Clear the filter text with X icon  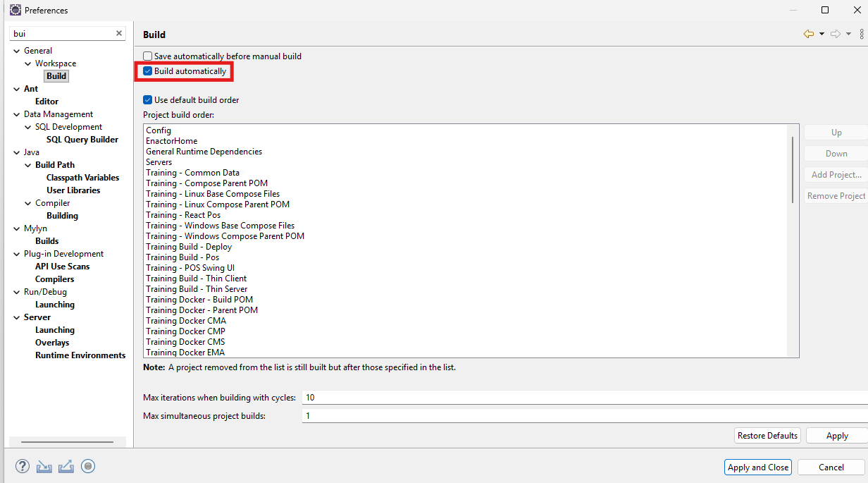click(119, 34)
